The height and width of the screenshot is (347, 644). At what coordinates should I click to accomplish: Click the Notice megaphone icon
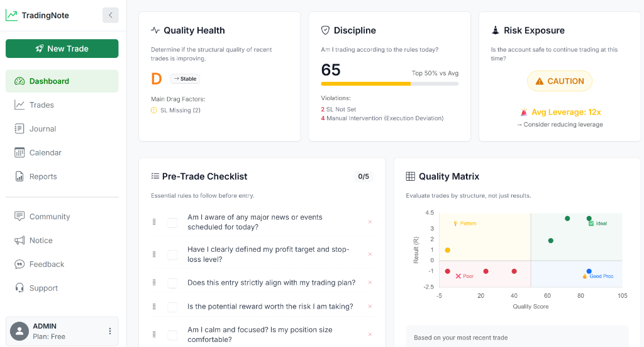(x=19, y=241)
